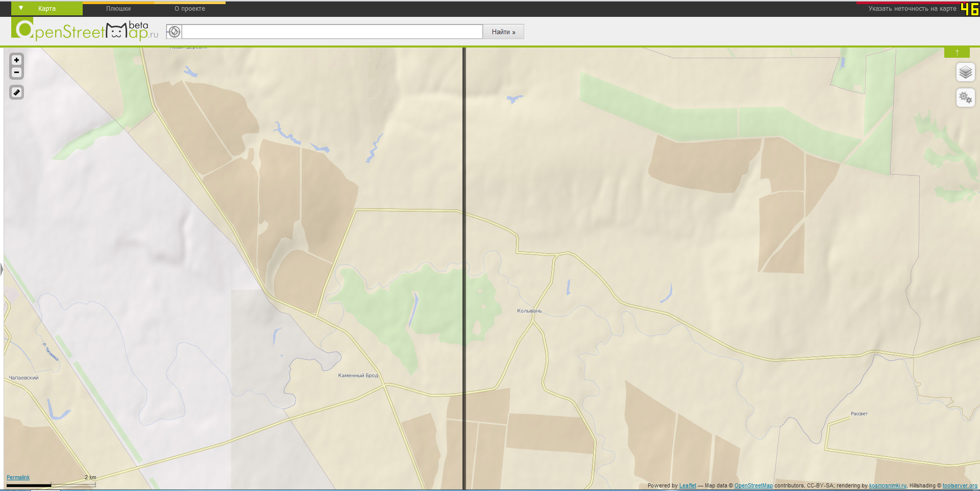Collapse header with green up-arrow button
Image resolution: width=980 pixels, height=491 pixels.
click(x=957, y=52)
